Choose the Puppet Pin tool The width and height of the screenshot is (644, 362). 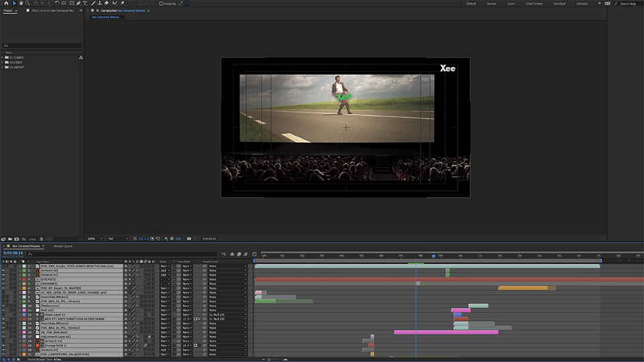click(x=123, y=3)
